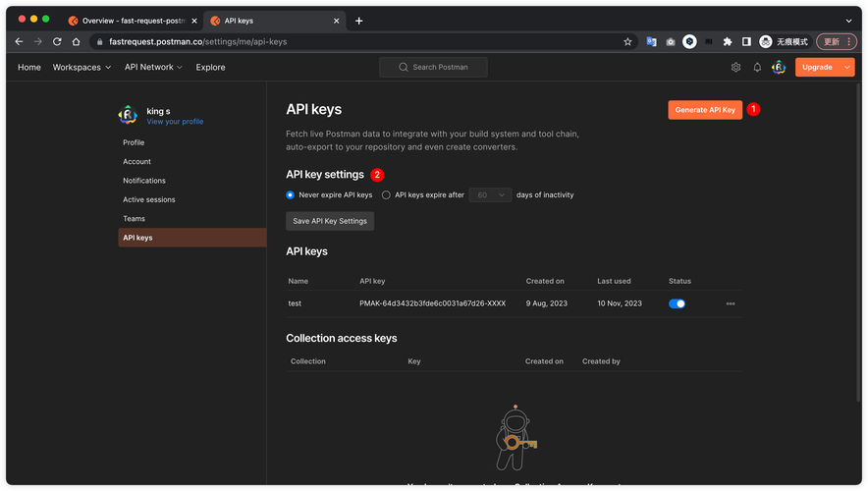The width and height of the screenshot is (868, 491).
Task: Open Postman settings gear icon
Action: coord(735,68)
